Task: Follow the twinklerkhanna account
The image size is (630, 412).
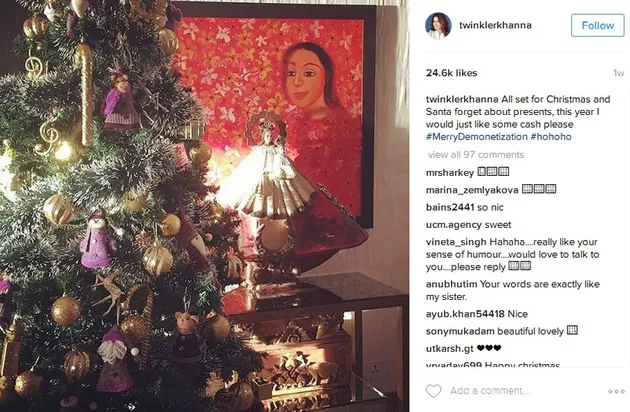Action: point(597,25)
